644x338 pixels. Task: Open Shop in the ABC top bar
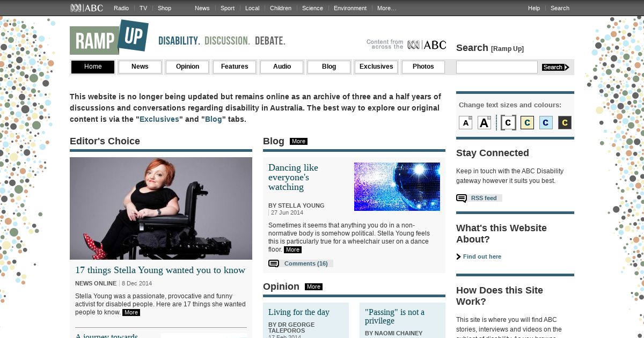pos(164,8)
